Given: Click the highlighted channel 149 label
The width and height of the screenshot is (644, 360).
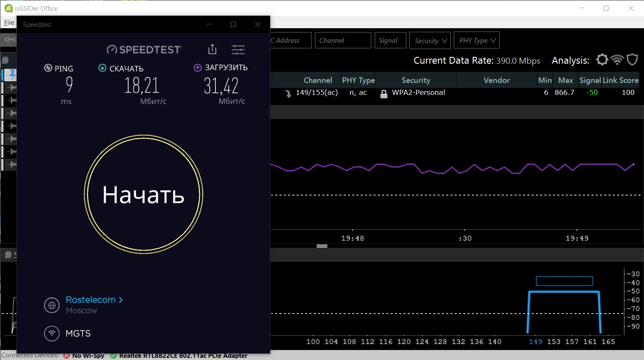Looking at the screenshot, I should [535, 342].
